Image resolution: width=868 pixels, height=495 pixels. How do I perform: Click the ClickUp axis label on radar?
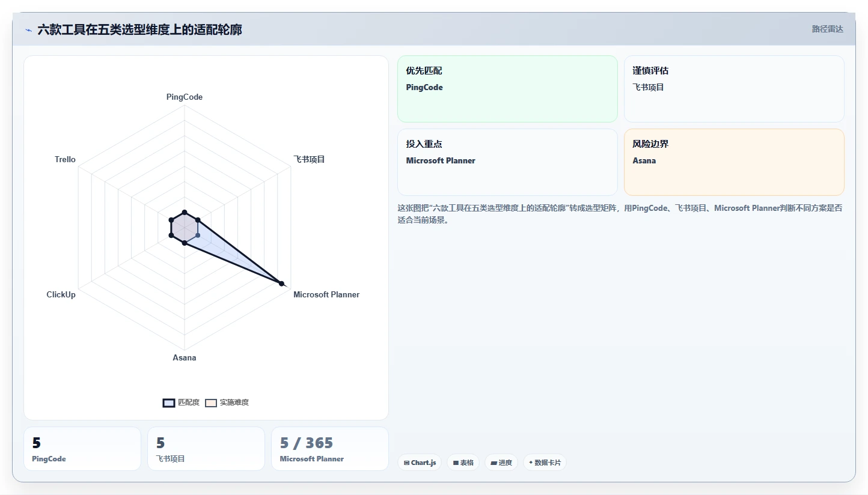click(61, 294)
